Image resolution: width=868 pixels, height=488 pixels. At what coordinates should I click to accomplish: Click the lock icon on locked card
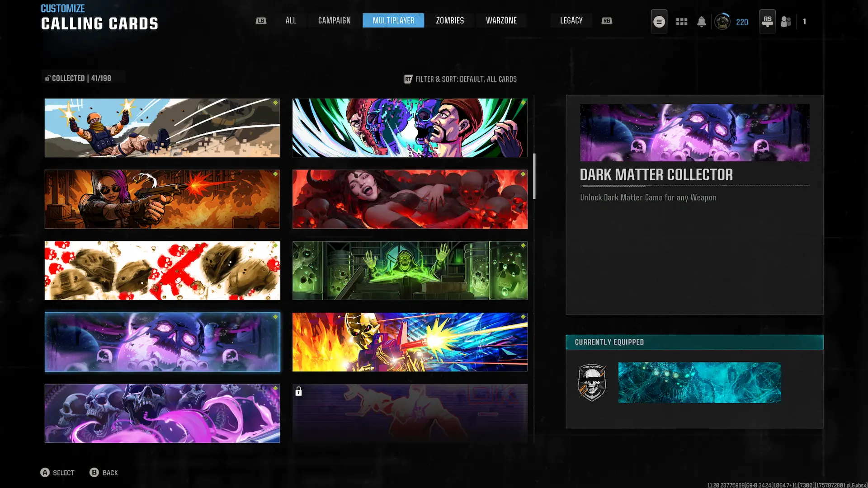tap(298, 391)
